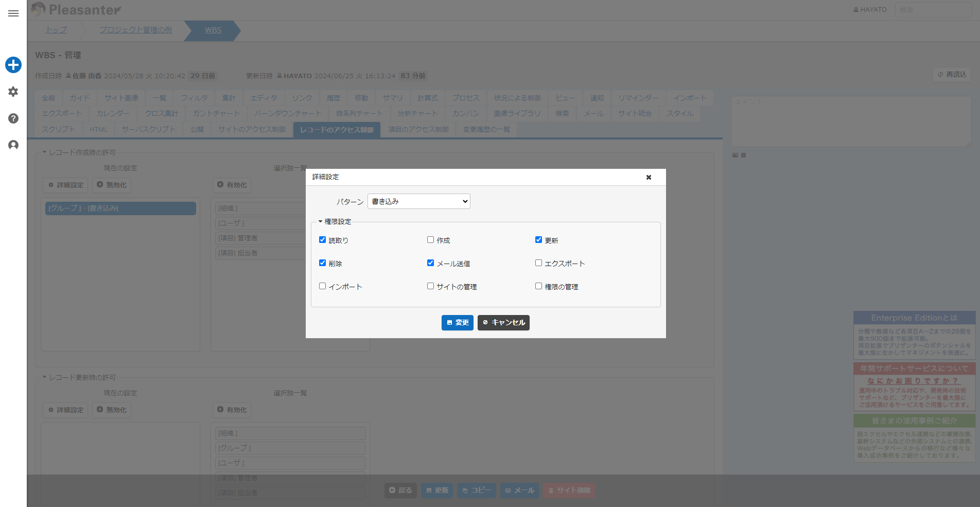Screen dimensions: 980x507
Task: Close the 詳細設定 dialog with X
Action: (649, 177)
